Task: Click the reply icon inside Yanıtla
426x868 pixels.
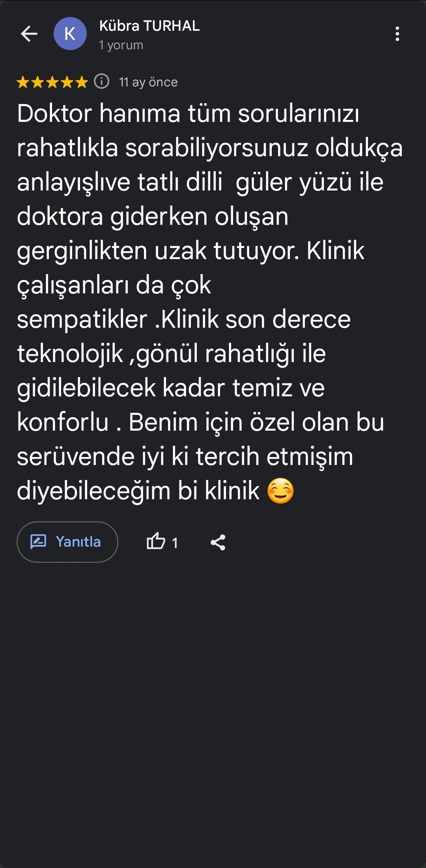Action: point(38,542)
